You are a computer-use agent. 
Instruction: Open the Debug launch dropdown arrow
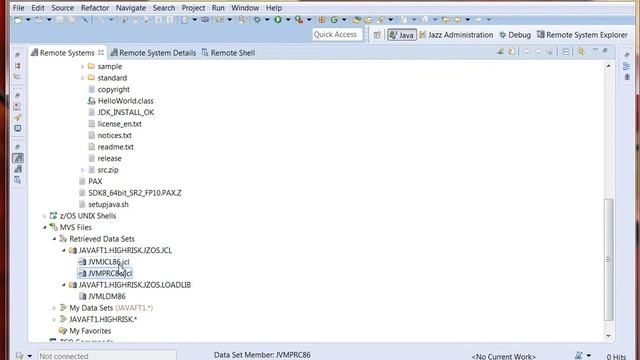point(267,20)
